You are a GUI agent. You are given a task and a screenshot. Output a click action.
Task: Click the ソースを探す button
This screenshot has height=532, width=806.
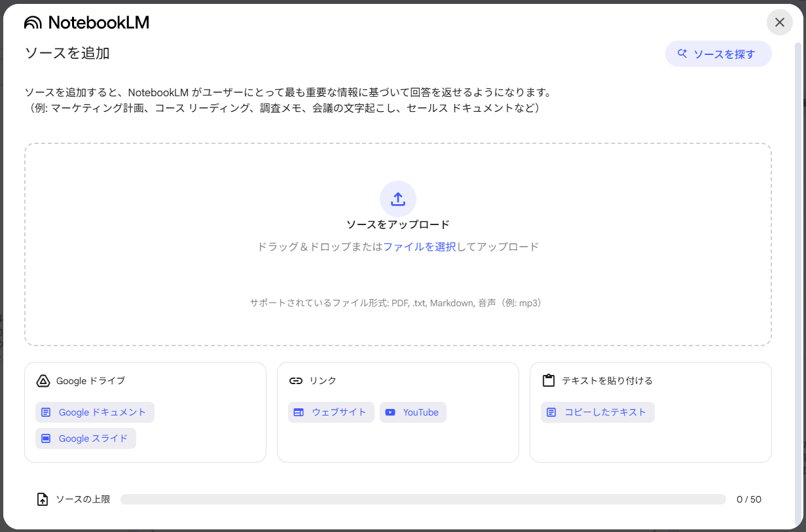tap(718, 54)
